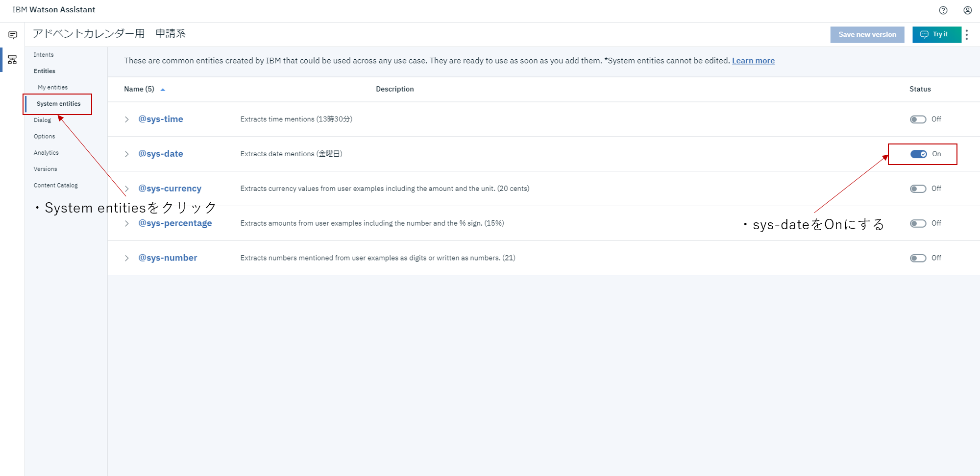Screen dimensions: 980x476
Task: Click the 'Extracts time mentions' description text
Action: 296,119
